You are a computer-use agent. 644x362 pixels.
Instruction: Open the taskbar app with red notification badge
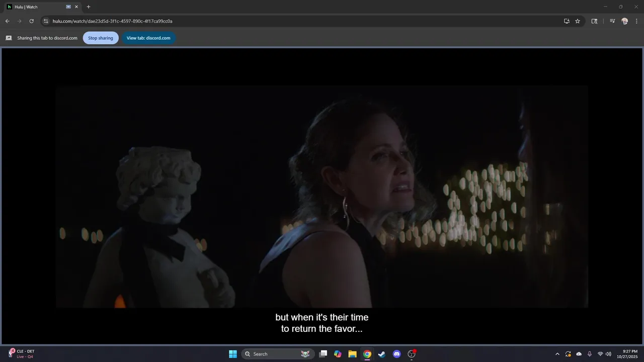point(412,354)
